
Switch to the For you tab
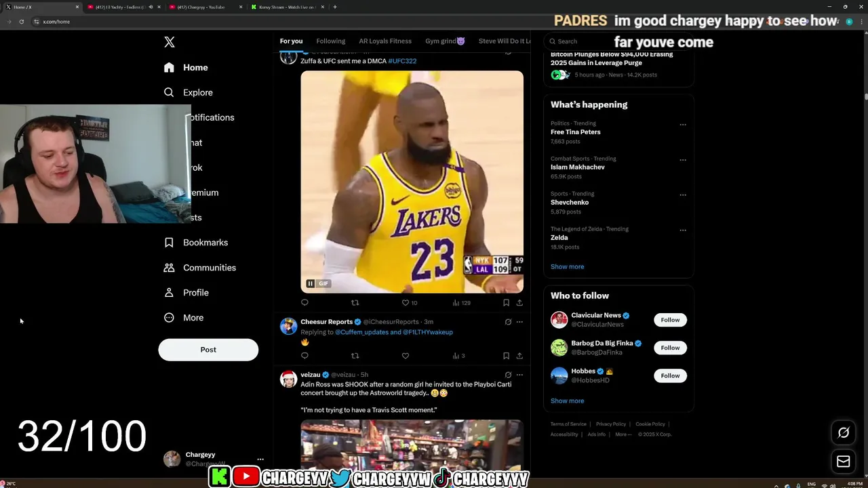[x=291, y=41]
